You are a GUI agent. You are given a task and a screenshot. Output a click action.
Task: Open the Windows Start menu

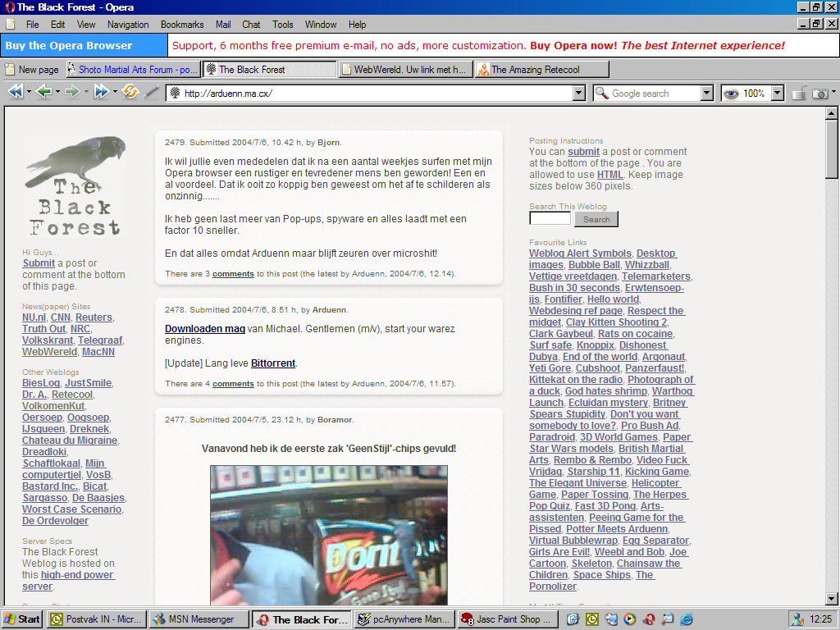click(22, 619)
